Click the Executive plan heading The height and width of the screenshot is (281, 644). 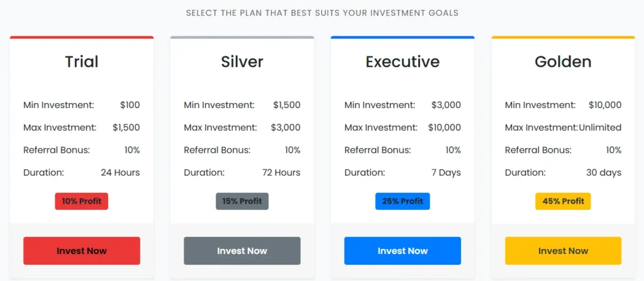(x=402, y=62)
